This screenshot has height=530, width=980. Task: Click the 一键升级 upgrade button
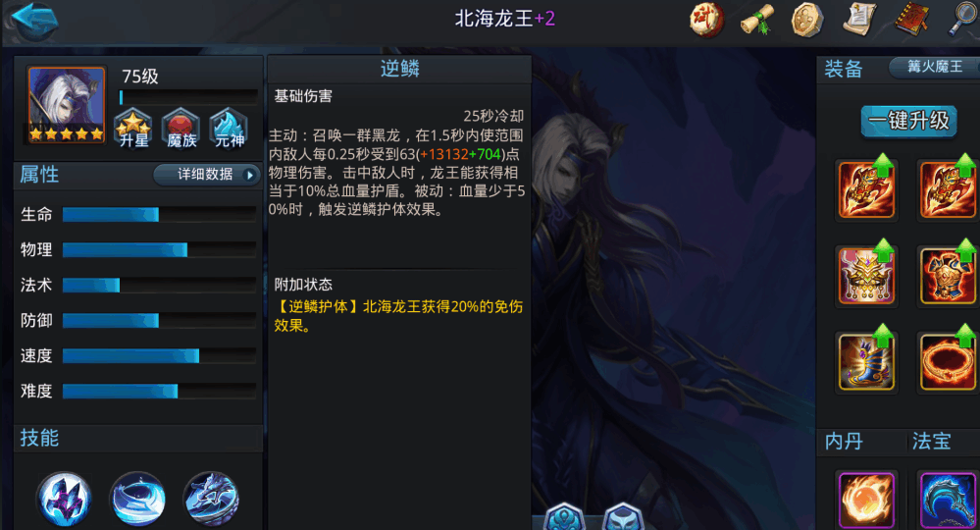pos(908,121)
